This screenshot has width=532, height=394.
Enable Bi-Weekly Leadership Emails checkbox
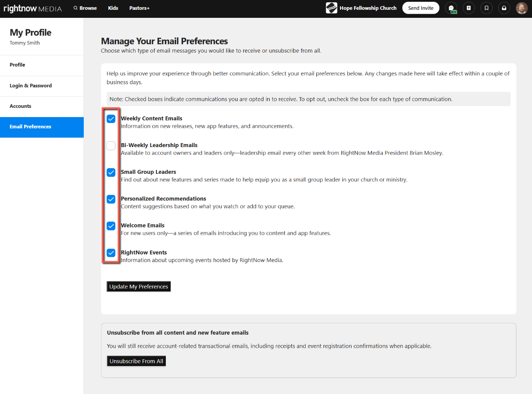111,146
